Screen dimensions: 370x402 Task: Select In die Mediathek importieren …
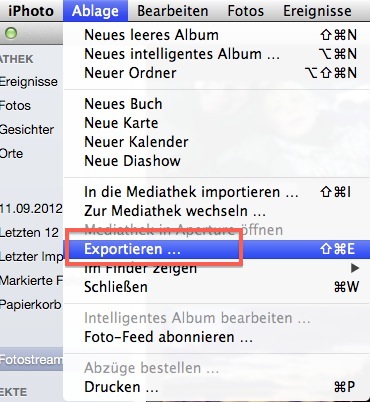[217, 192]
